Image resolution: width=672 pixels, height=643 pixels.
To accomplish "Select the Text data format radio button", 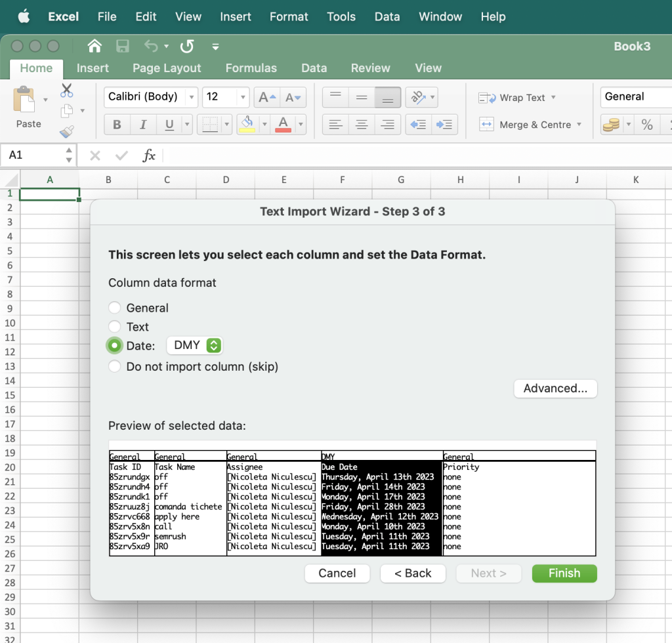I will tap(114, 327).
